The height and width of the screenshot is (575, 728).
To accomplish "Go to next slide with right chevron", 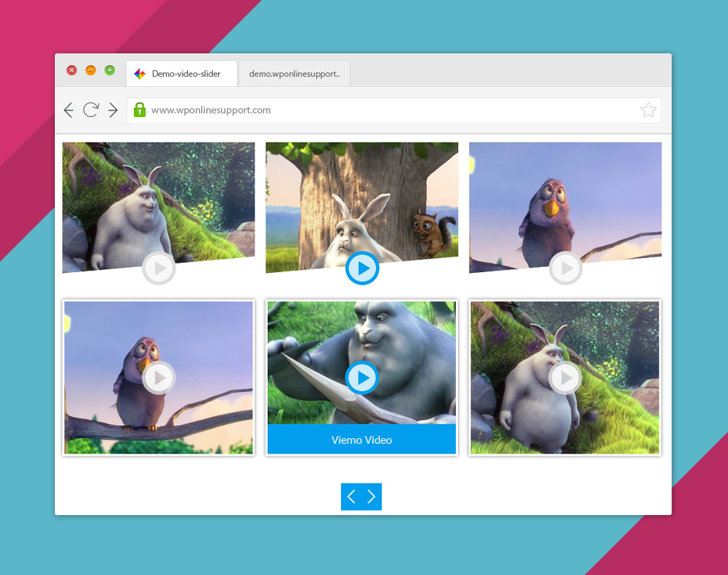I will point(372,497).
